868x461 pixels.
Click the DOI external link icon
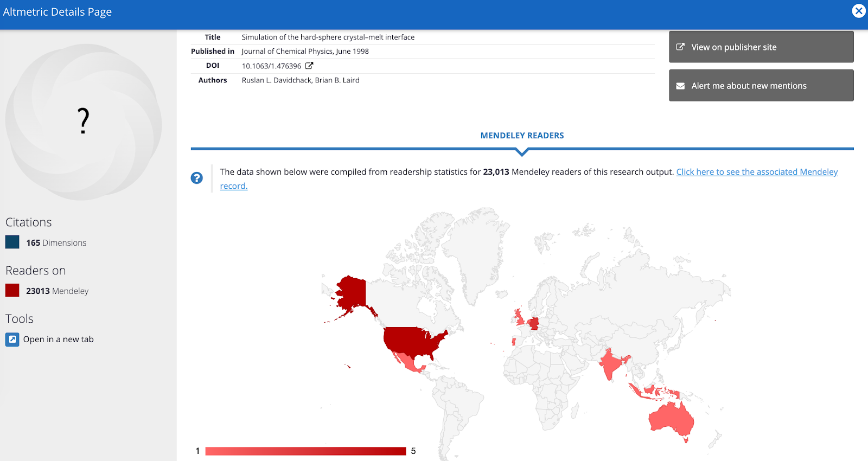pyautogui.click(x=309, y=66)
